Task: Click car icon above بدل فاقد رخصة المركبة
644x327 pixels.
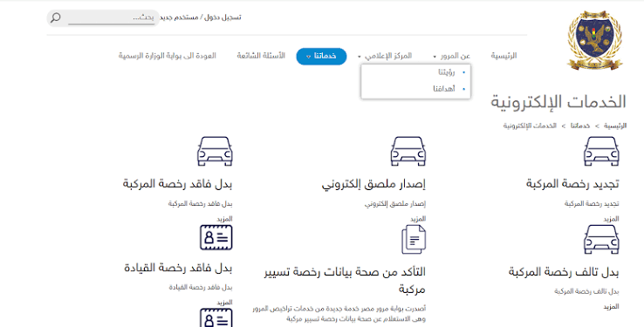Action: point(215,151)
